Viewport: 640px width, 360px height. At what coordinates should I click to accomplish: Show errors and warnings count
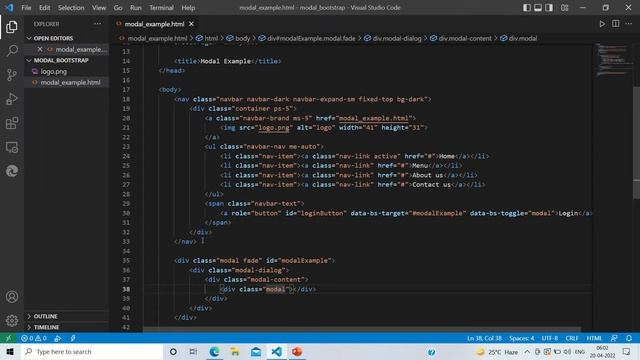(34, 338)
